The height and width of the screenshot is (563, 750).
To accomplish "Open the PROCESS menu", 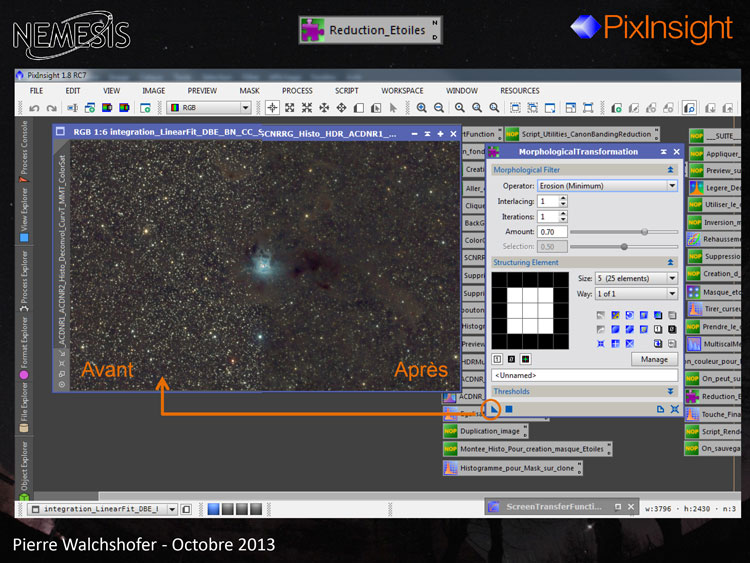I will [x=297, y=90].
